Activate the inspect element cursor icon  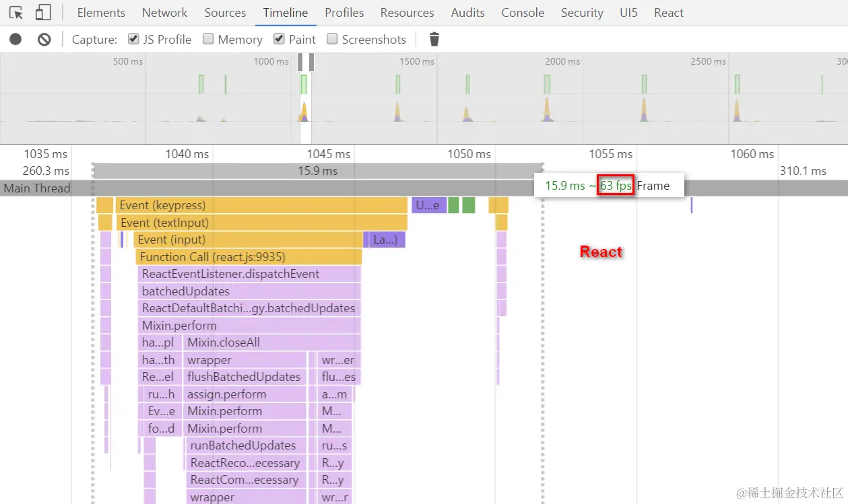[x=16, y=13]
